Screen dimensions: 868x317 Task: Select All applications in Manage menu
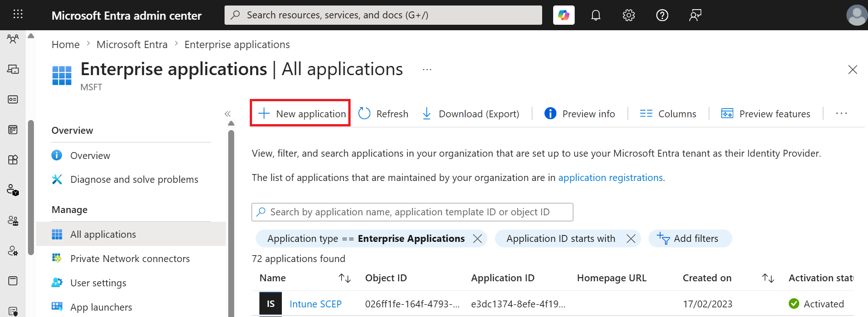point(131,234)
